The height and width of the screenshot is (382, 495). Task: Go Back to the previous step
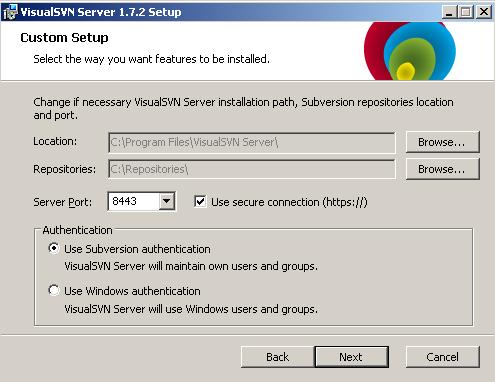tap(277, 357)
